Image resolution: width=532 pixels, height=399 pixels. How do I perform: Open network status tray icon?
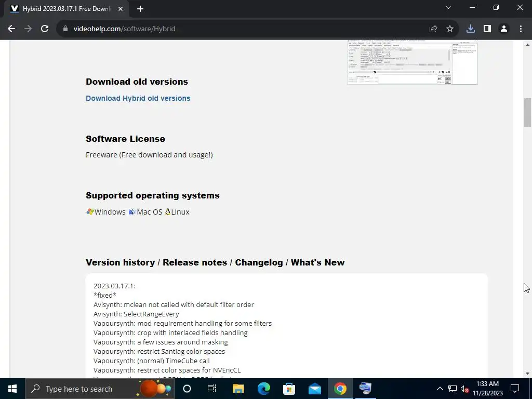[453, 389]
